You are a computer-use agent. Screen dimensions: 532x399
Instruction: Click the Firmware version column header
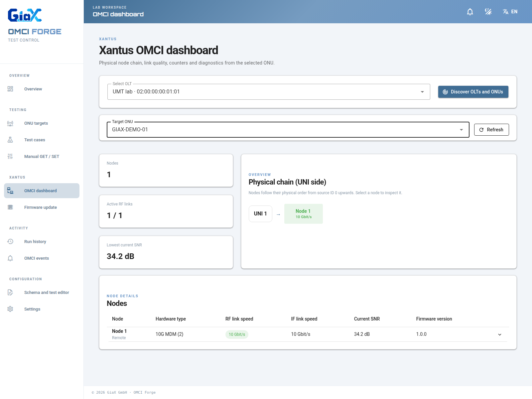click(x=434, y=319)
